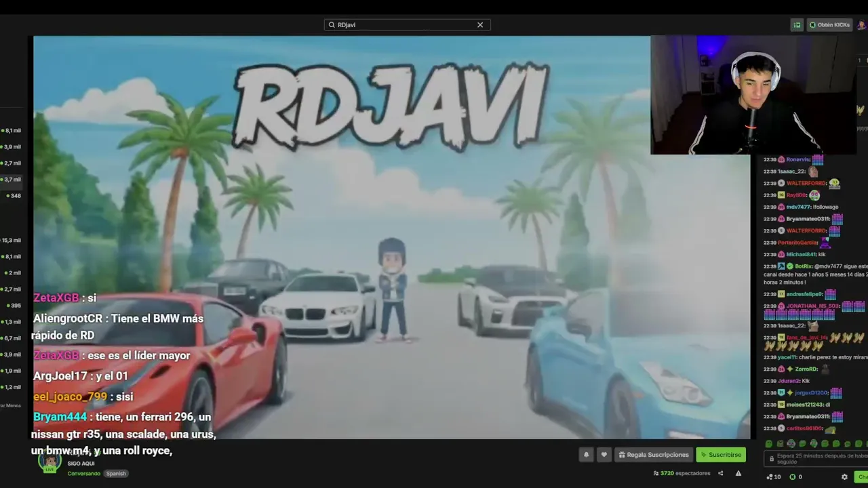Click sidebar channel showing 8,1 mil viewers at top
The image size is (868, 488).
12,130
